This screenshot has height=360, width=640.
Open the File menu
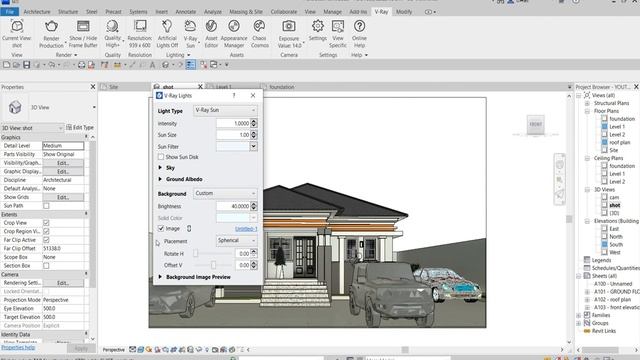pyautogui.click(x=9, y=12)
